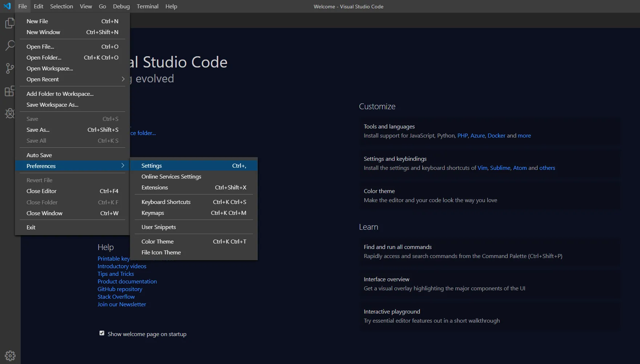Visit the GitHub repository link
The image size is (640, 364).
coord(119,289)
